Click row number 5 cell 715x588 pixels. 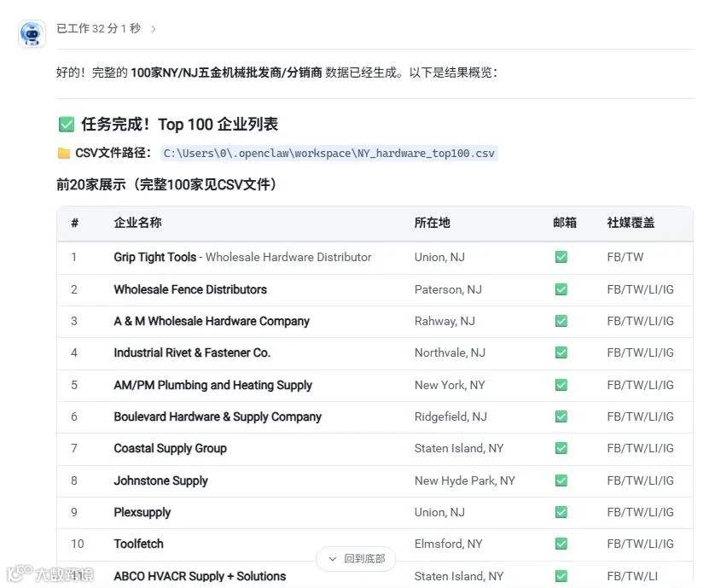pyautogui.click(x=74, y=385)
